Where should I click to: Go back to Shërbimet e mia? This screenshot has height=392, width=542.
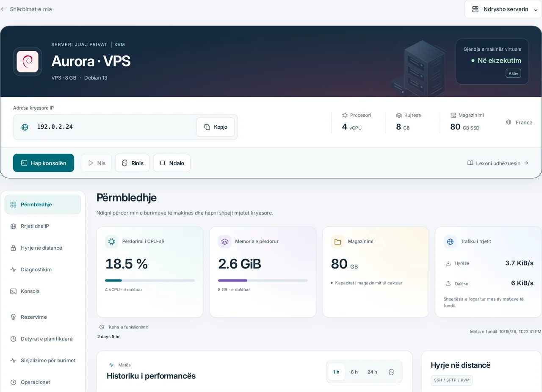26,9
